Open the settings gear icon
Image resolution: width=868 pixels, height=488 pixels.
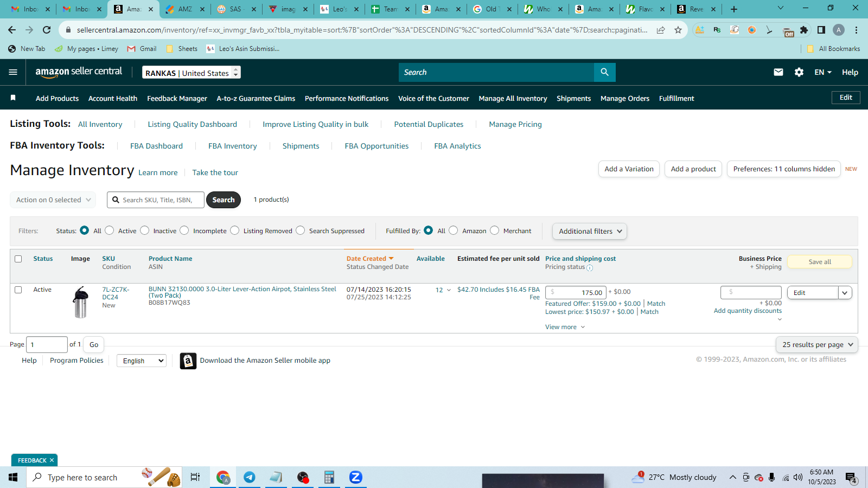(799, 72)
